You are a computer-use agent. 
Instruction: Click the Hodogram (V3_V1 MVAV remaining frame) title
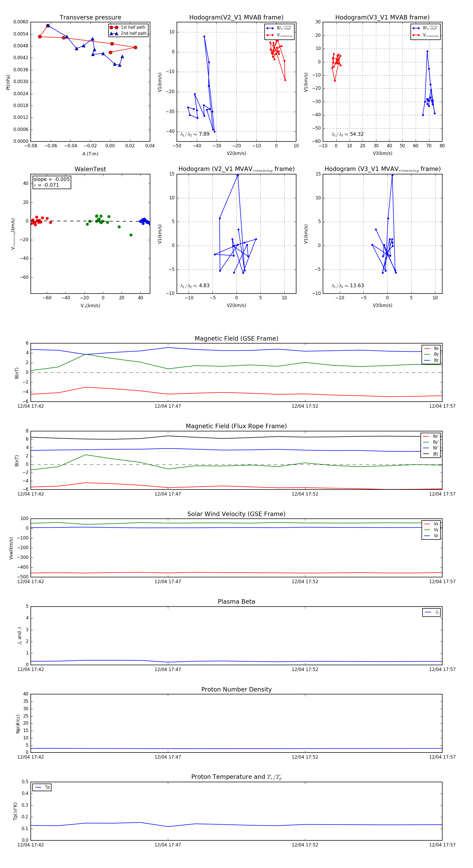pos(382,169)
